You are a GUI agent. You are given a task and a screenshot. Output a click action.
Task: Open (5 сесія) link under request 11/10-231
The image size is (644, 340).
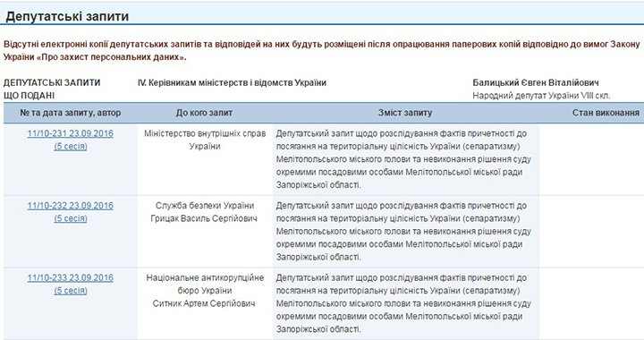[x=71, y=146]
